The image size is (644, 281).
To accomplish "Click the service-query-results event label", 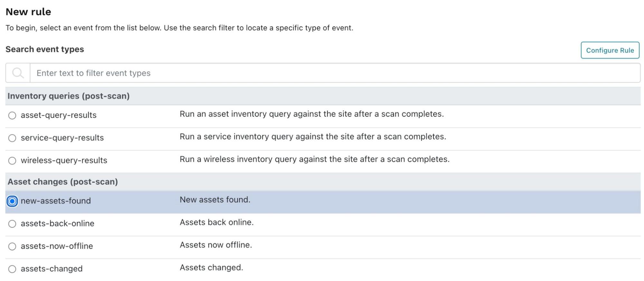I will (62, 138).
